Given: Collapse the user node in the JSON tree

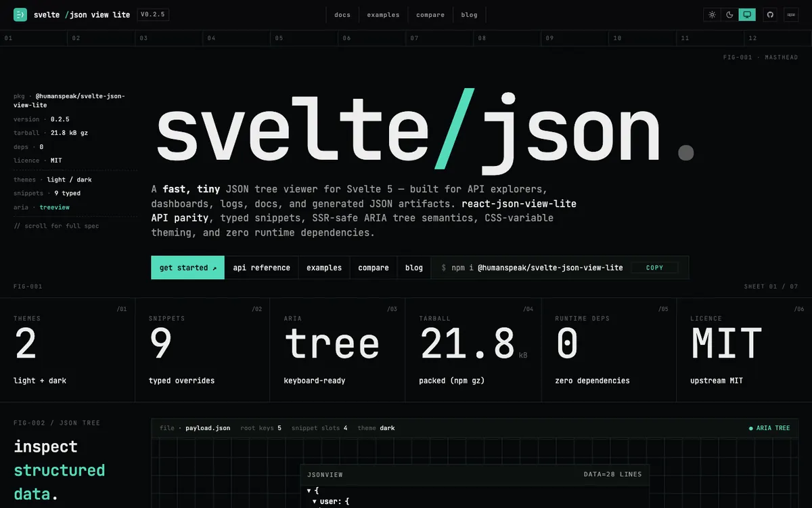Looking at the screenshot, I should coord(315,502).
